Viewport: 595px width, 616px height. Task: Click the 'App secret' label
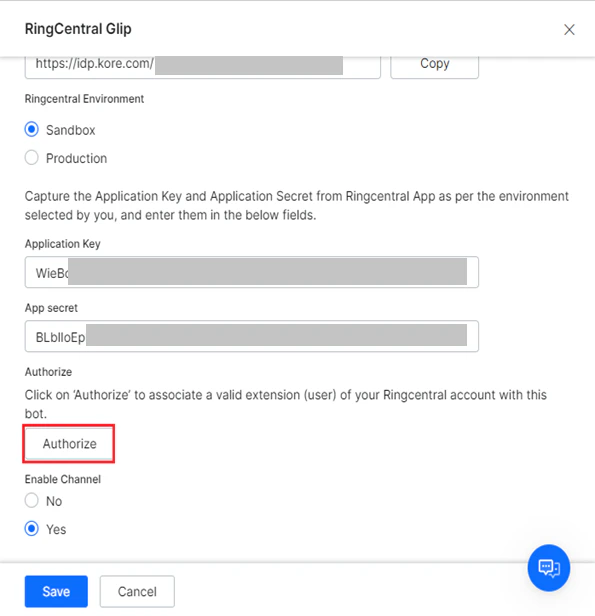51,308
